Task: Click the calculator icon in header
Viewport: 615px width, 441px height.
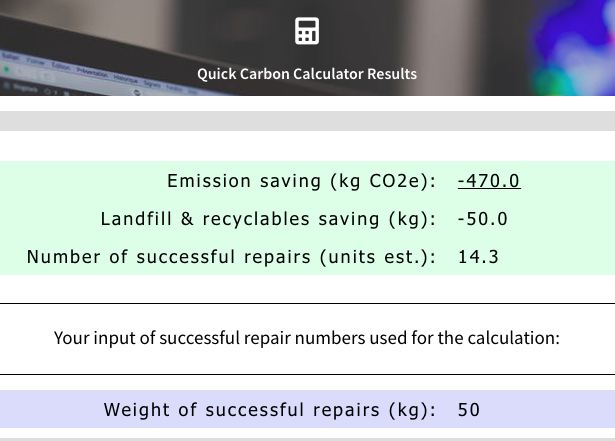Action: 307,31
